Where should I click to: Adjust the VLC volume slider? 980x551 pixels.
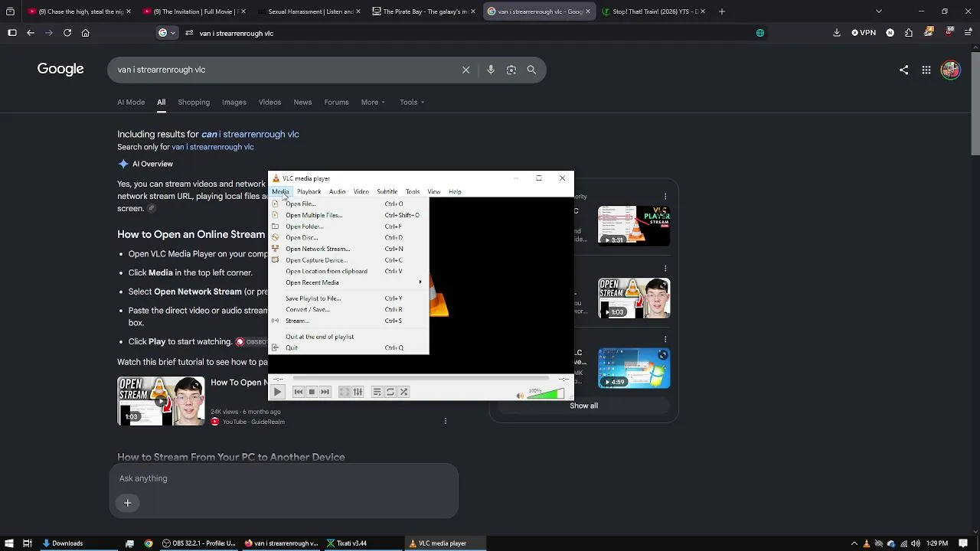coord(546,393)
